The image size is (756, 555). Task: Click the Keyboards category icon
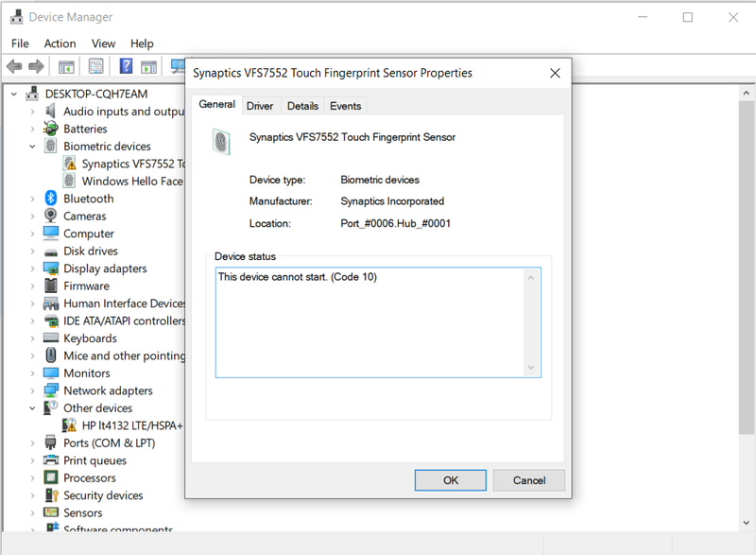(x=51, y=338)
